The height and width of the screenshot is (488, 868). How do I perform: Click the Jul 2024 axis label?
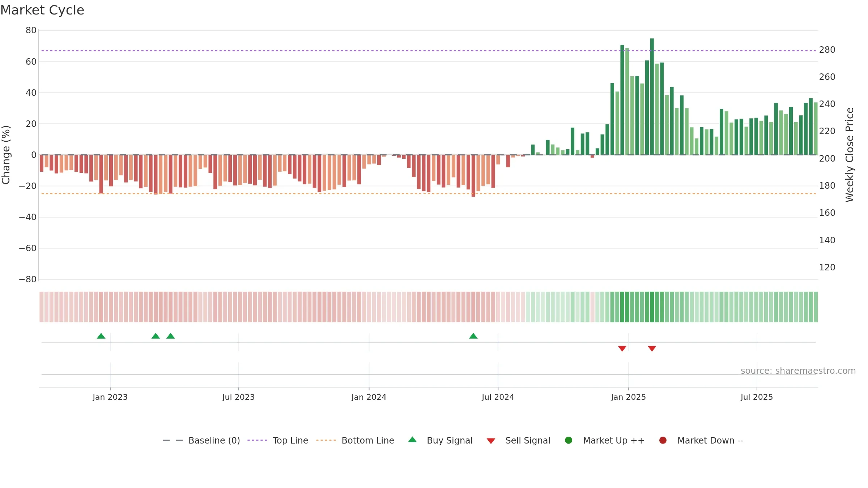point(498,397)
